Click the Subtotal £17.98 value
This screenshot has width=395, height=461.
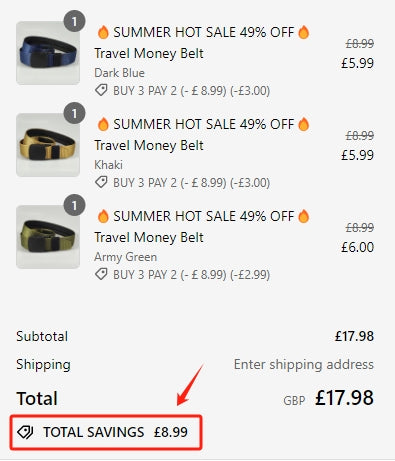coord(354,336)
